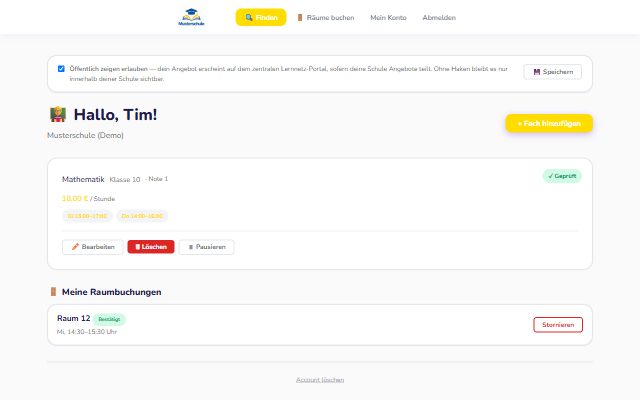Screen dimensions: 640x400
Task: Click the Fach hinzufügen button
Action: click(549, 123)
